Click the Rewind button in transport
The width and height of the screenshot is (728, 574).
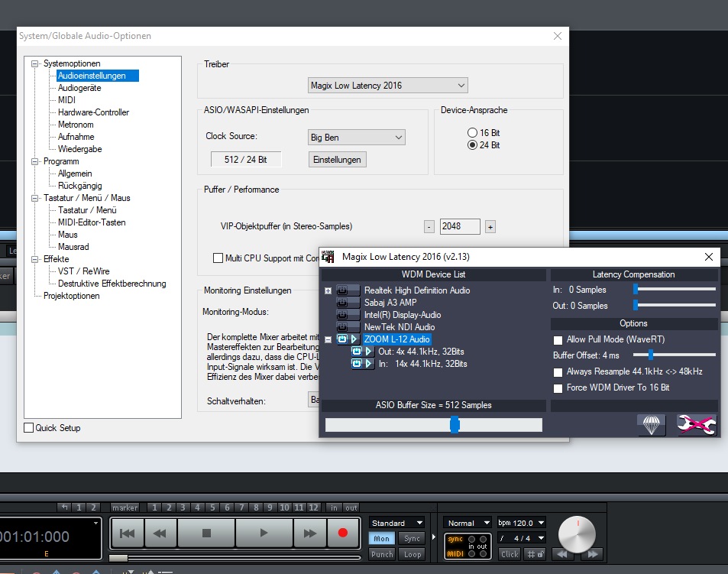[160, 533]
